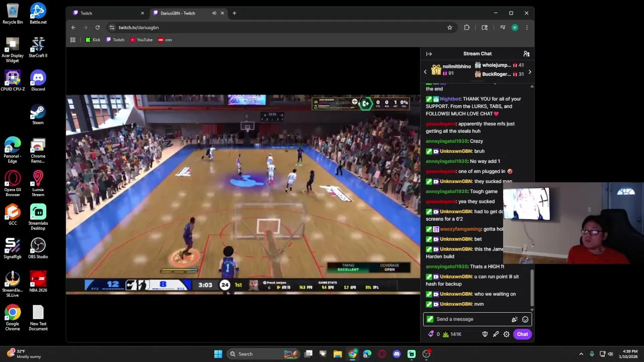Viewport: 644px width, 362px height.
Task: Select the OBS Studio desktop icon
Action: pos(38,248)
